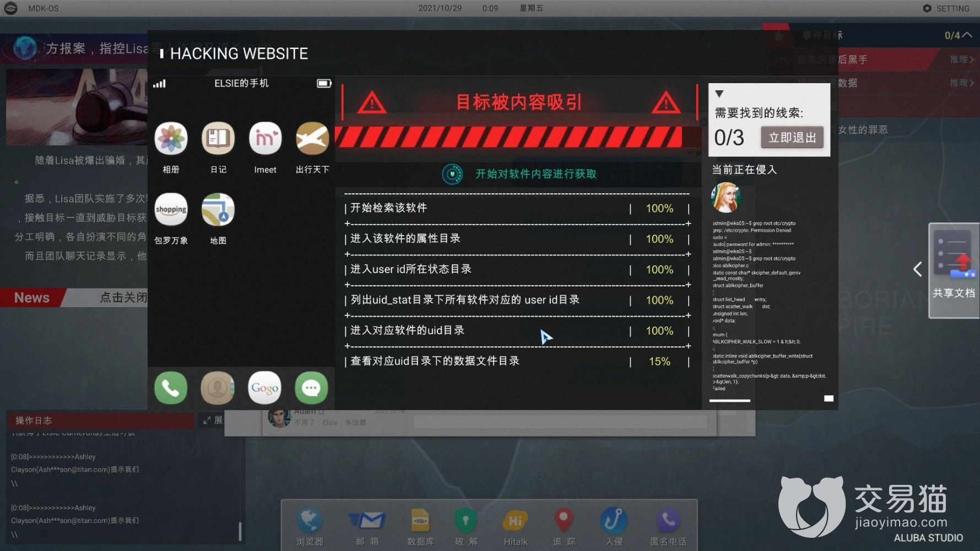Click the 进入该软件的属性目录 row
The height and width of the screenshot is (551, 980).
[x=517, y=239]
